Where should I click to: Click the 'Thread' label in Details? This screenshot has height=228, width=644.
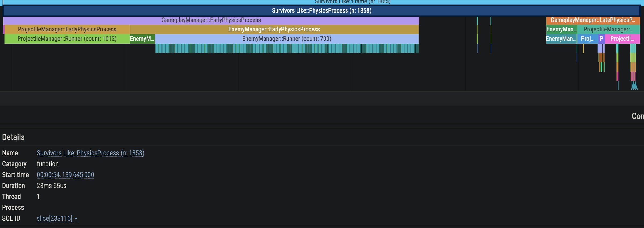11,197
